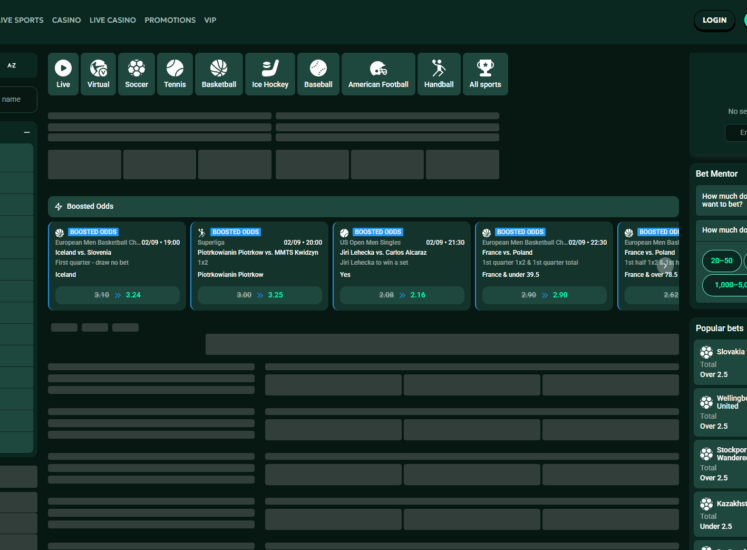
Task: Open the Live betting section
Action: 63,74
